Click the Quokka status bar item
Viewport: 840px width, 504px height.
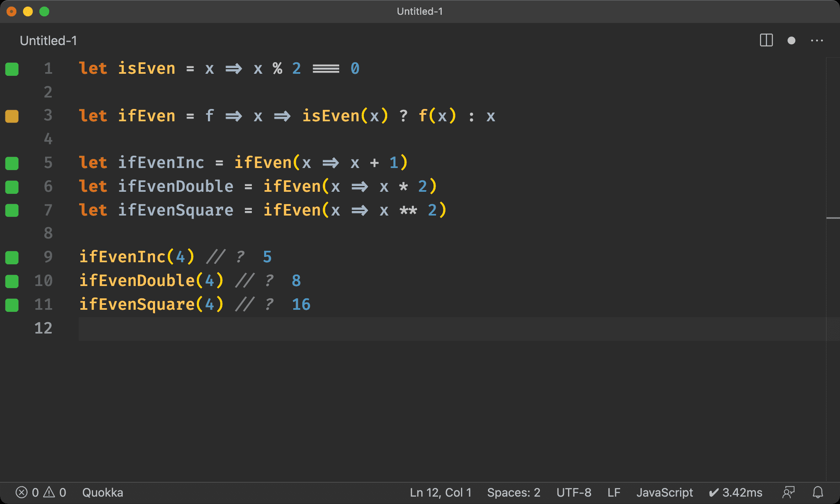103,492
